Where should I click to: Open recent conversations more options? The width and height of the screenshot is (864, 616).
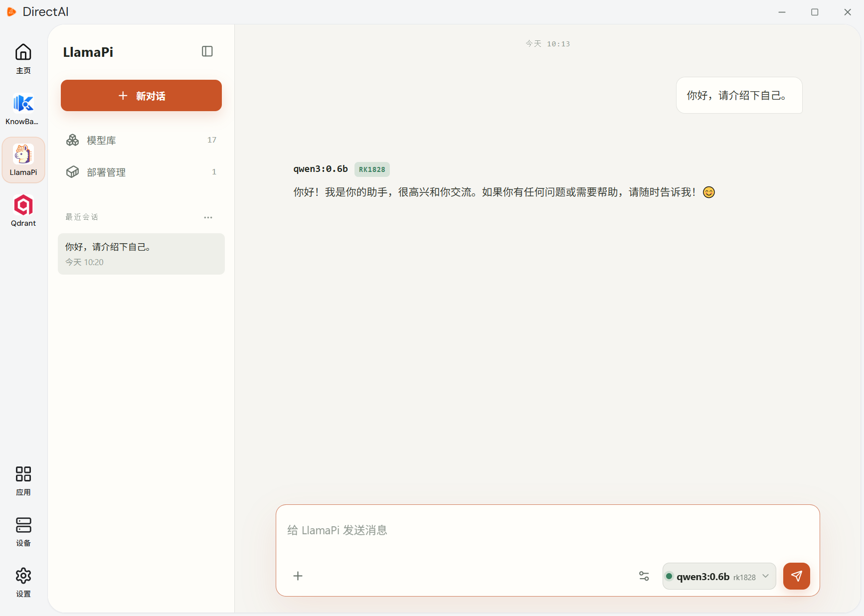coord(208,217)
